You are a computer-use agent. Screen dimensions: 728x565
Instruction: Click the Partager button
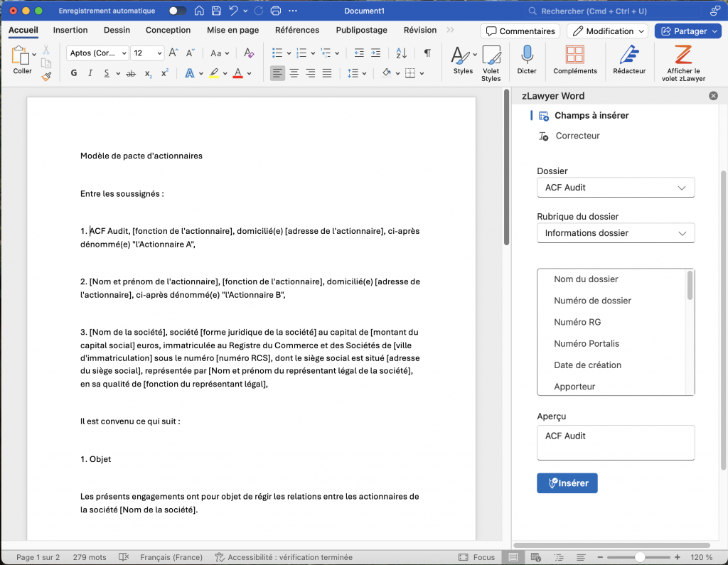coord(685,31)
